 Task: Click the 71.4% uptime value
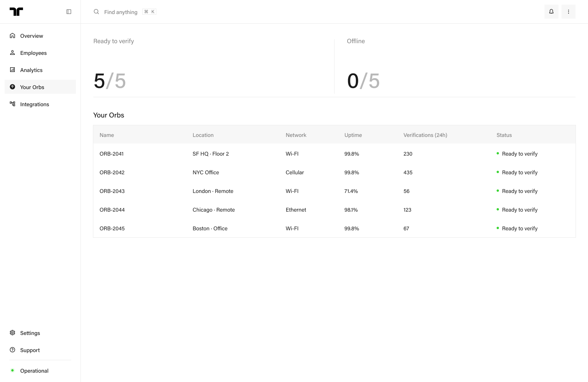(x=351, y=191)
